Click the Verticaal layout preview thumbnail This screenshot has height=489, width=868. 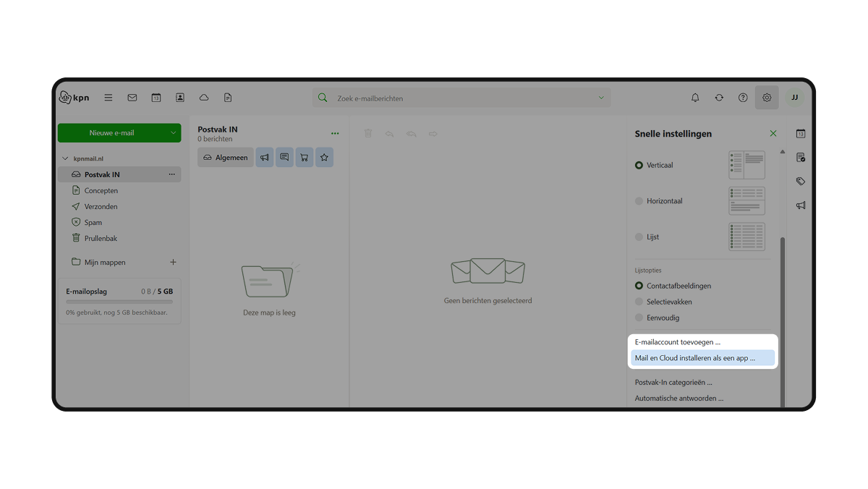pyautogui.click(x=746, y=165)
